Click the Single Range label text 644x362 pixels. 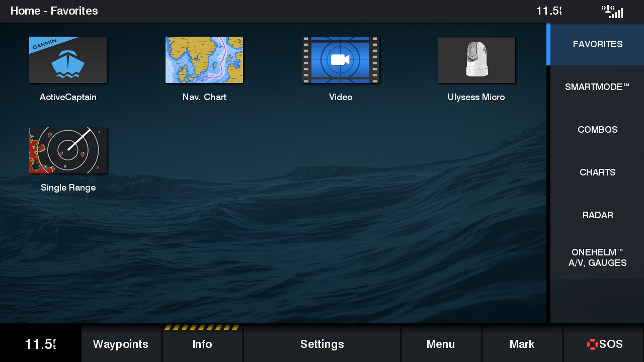coord(68,188)
